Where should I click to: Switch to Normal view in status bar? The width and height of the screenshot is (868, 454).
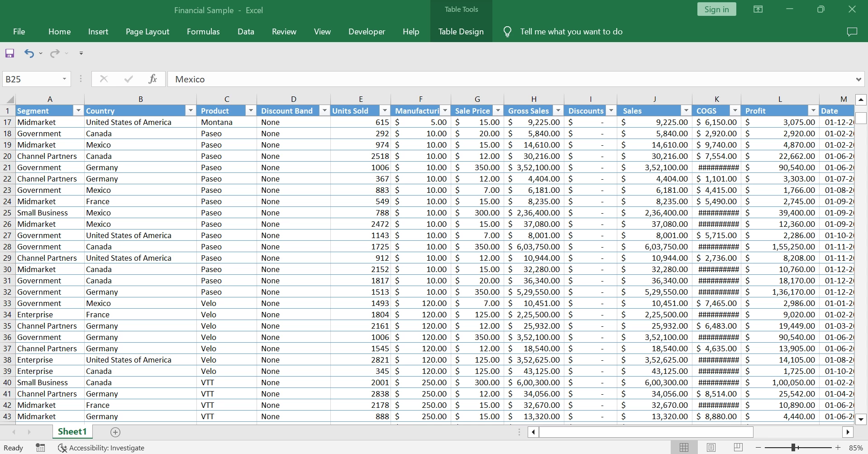[684, 448]
